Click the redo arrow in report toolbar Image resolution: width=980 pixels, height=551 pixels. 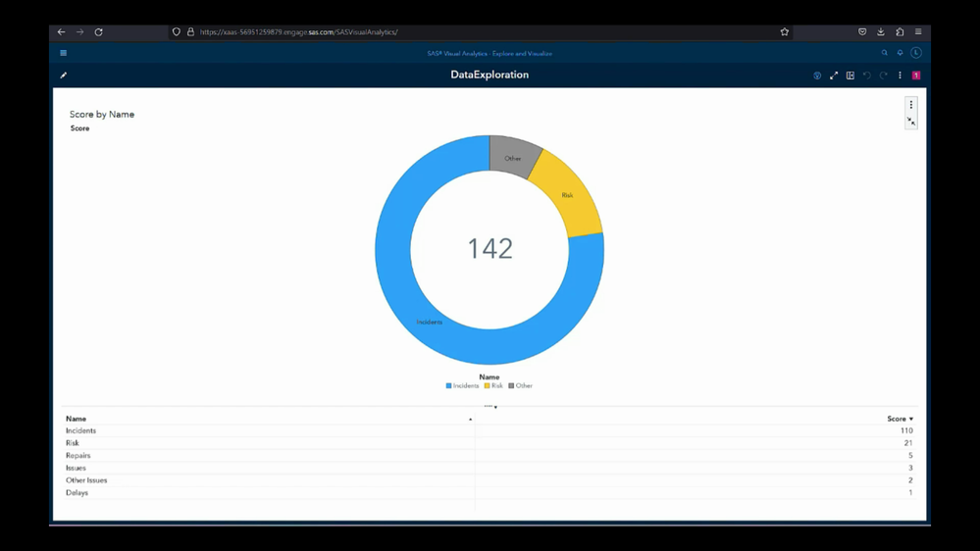coord(883,75)
